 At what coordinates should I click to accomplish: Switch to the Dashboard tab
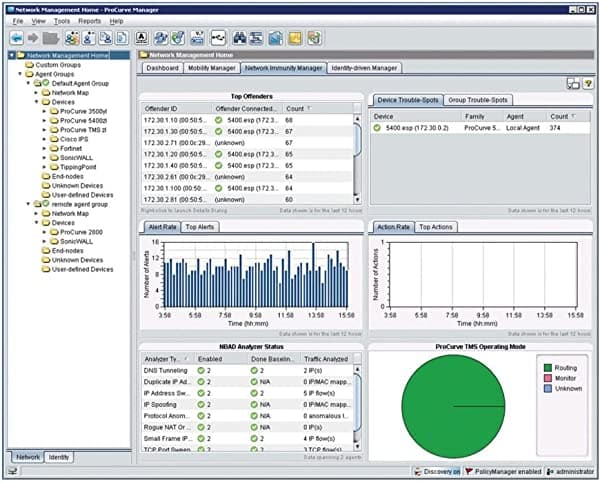click(162, 68)
